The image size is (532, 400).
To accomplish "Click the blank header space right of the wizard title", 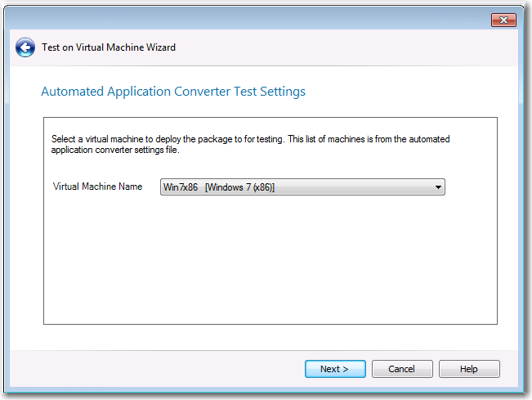I will pos(346,47).
